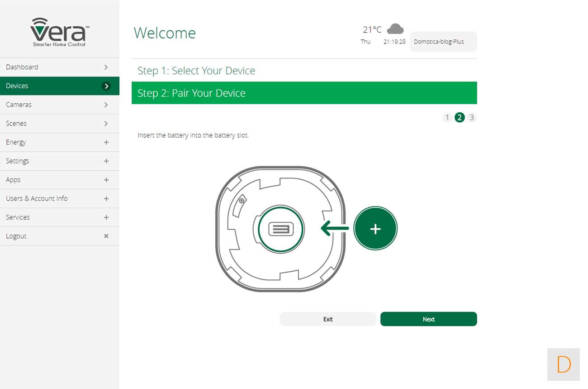Screen dimensions: 588x389
Task: Open the Domotica-blog-Plus controller box
Action: pyautogui.click(x=443, y=42)
